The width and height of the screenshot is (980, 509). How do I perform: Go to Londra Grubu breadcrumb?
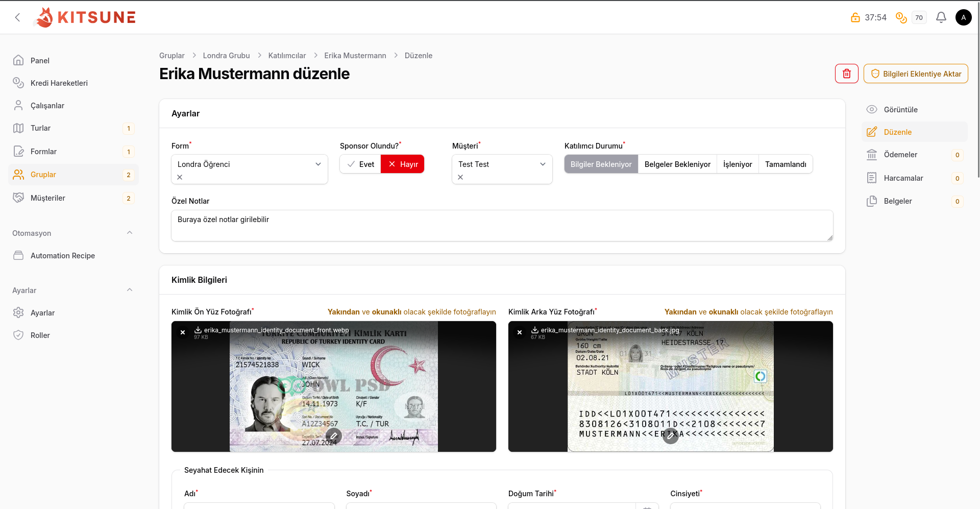[227, 56]
